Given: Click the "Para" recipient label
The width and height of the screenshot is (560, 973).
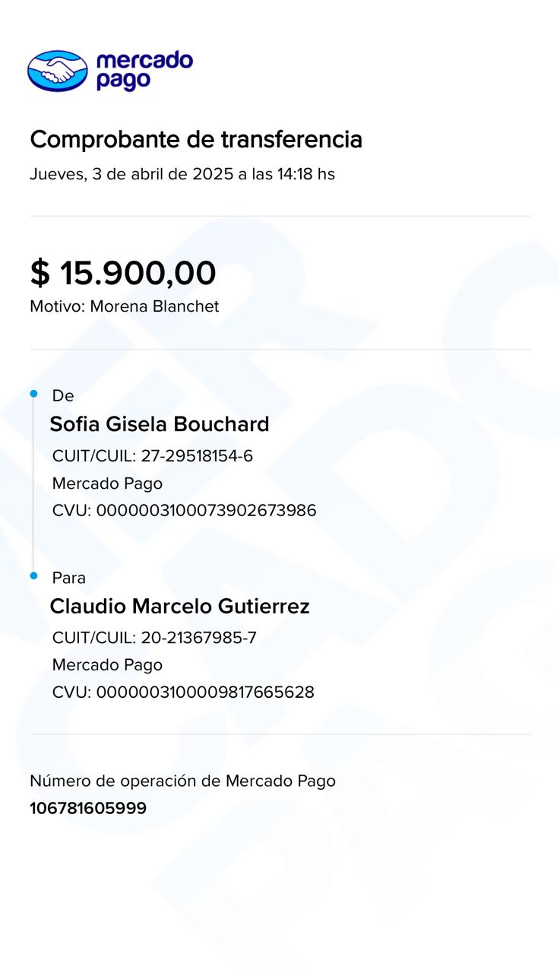Looking at the screenshot, I should 68,578.
